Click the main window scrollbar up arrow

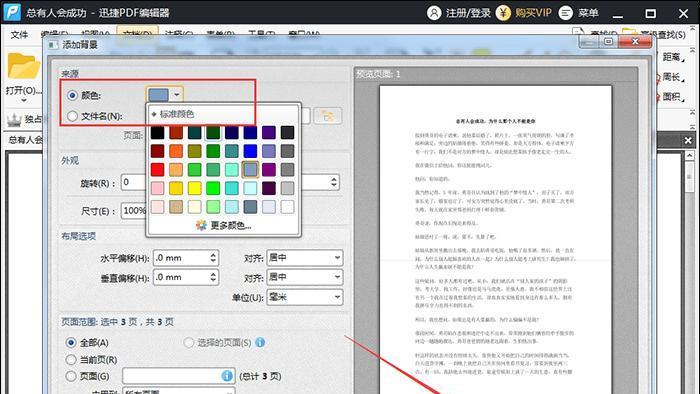coord(689,155)
